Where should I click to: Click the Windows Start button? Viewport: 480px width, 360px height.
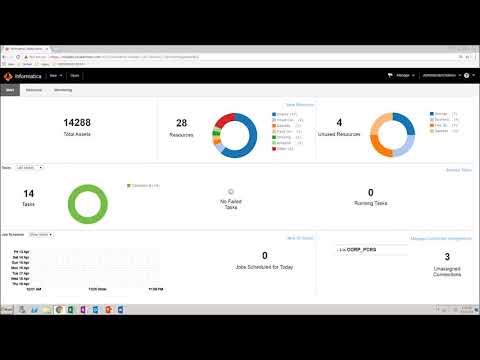[7, 310]
